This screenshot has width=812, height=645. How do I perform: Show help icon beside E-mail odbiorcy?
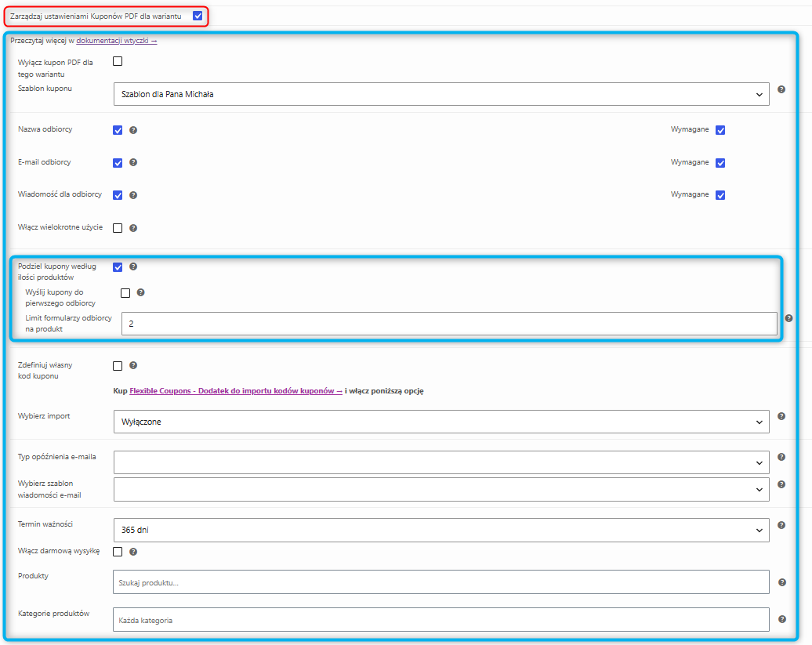point(133,162)
